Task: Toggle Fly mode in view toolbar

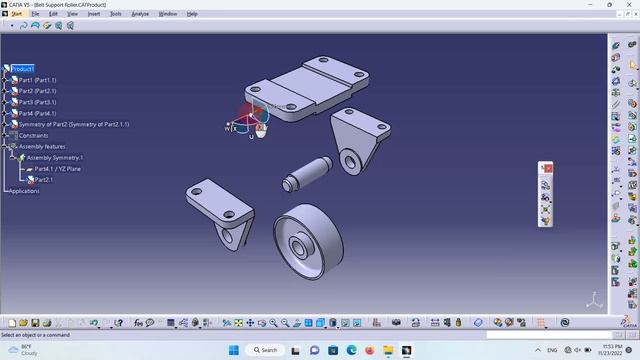Action: coord(227,323)
